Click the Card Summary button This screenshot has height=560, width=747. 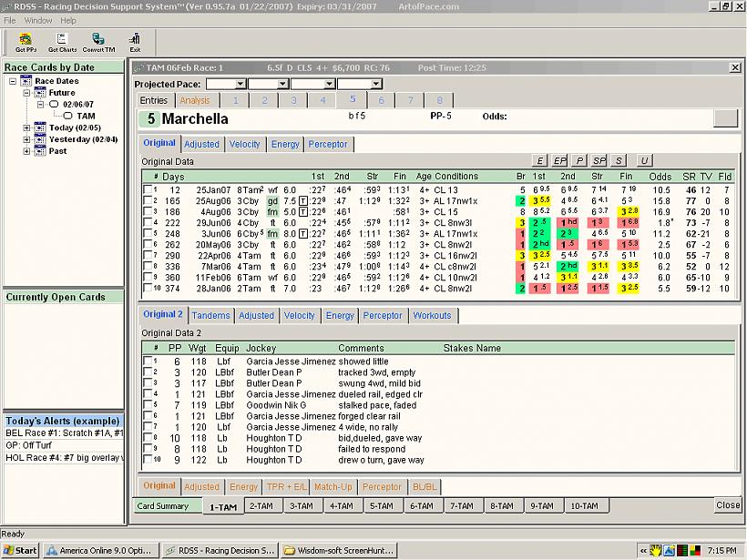[167, 505]
